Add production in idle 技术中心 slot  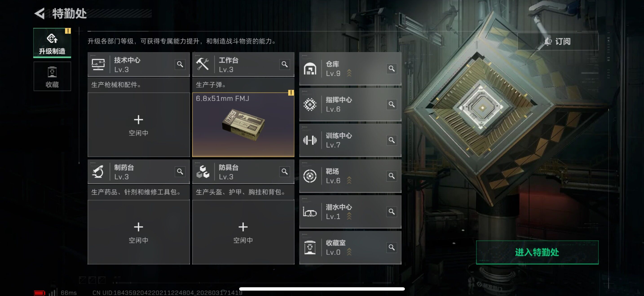click(x=139, y=125)
